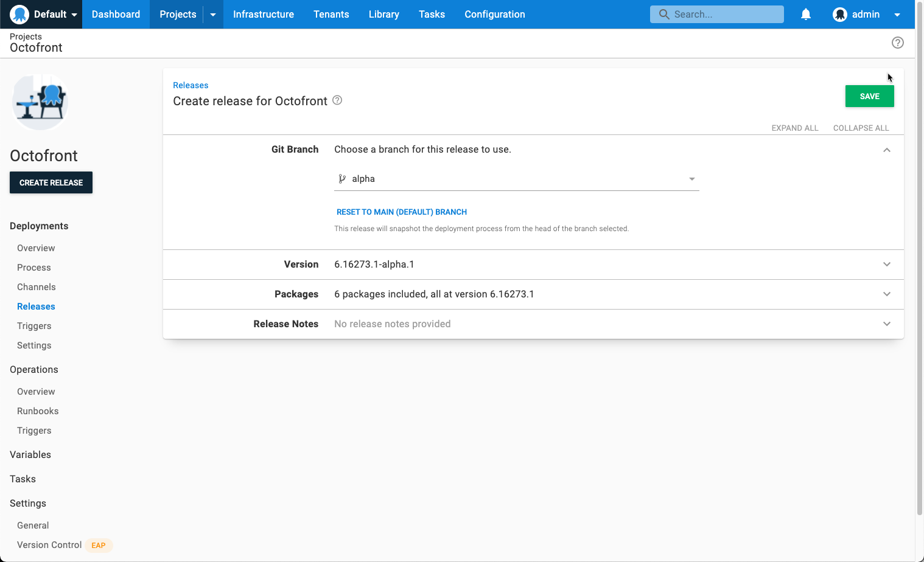
Task: Click the SAVE button
Action: point(869,96)
